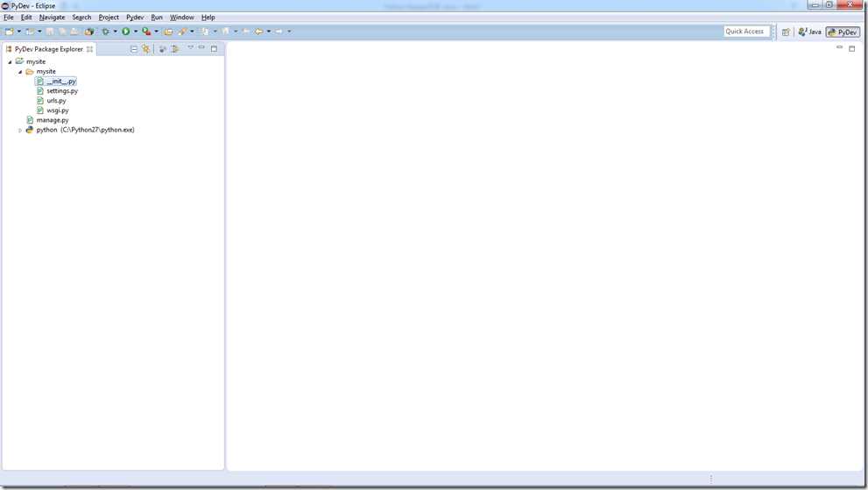Open the Package Explorer View Menu triangle
This screenshot has height=490, width=868.
[x=190, y=47]
